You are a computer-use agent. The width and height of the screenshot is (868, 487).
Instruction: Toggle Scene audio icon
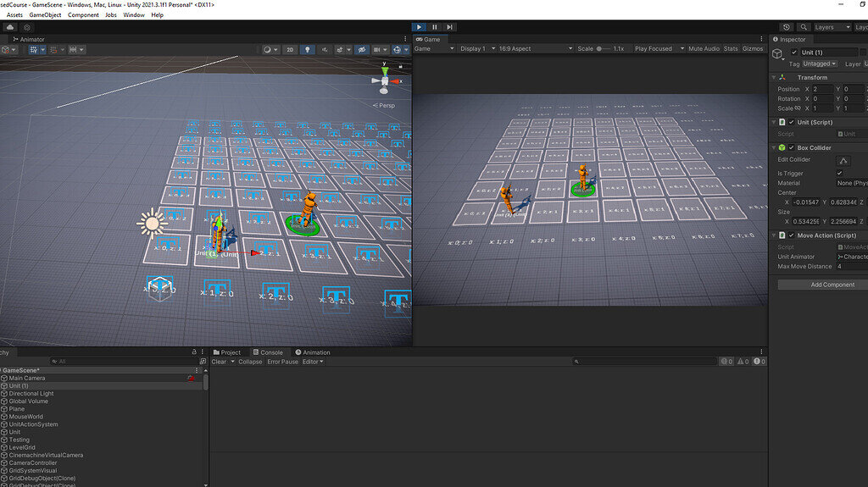325,50
